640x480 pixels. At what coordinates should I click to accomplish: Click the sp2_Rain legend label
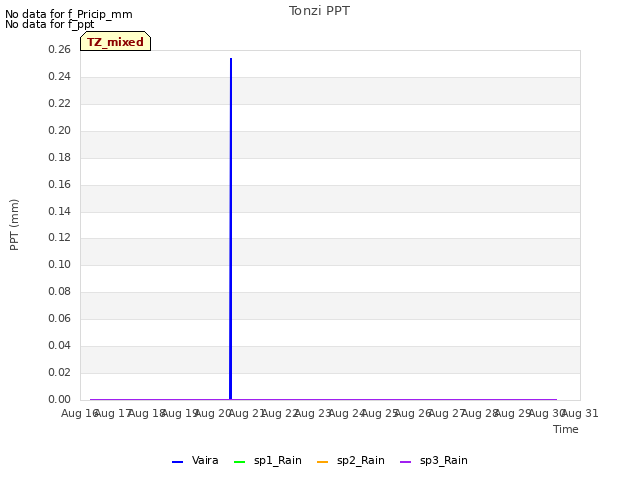(x=360, y=460)
